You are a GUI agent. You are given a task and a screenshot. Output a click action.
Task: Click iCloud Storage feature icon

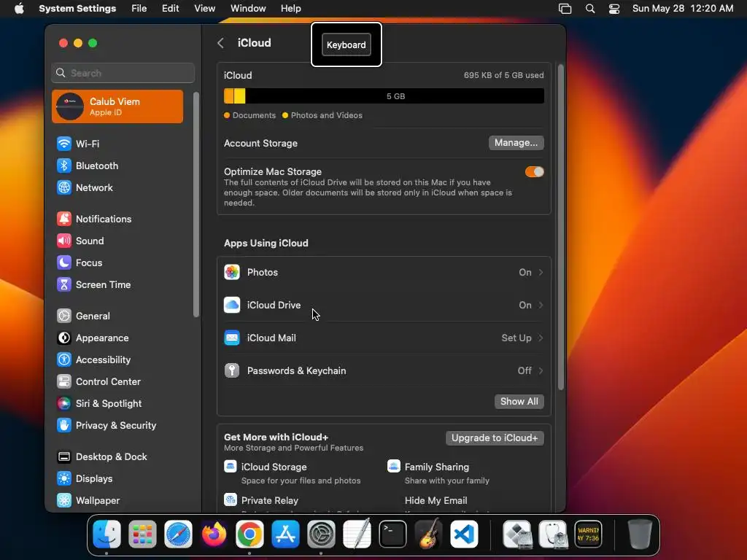click(230, 466)
